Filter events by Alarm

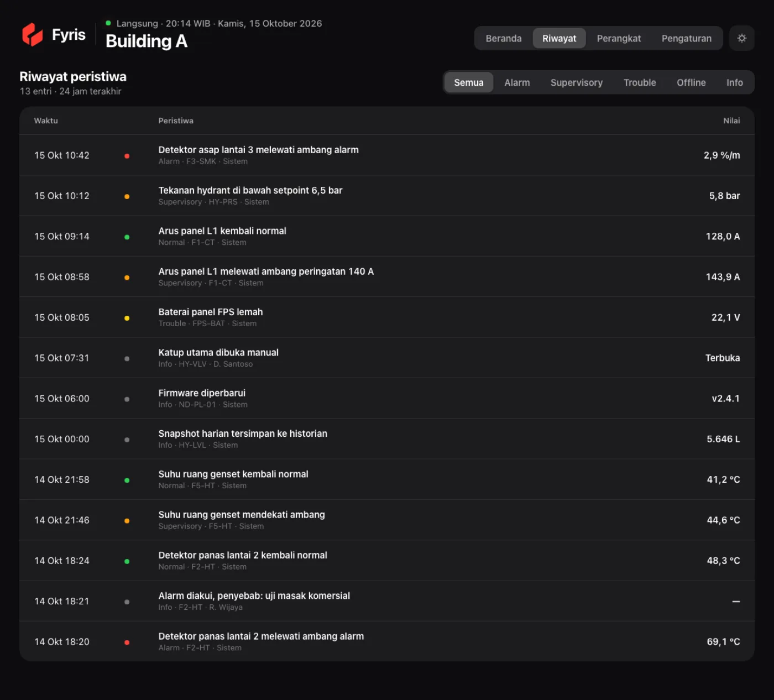pyautogui.click(x=517, y=82)
